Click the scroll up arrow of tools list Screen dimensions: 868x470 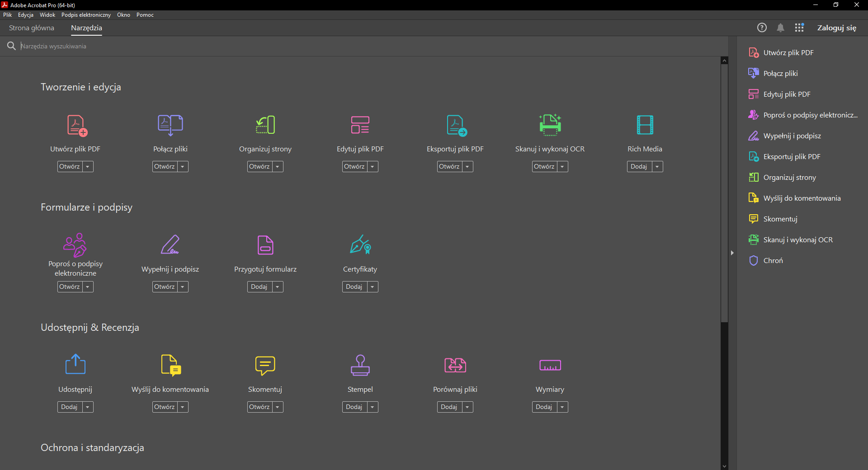[725, 61]
